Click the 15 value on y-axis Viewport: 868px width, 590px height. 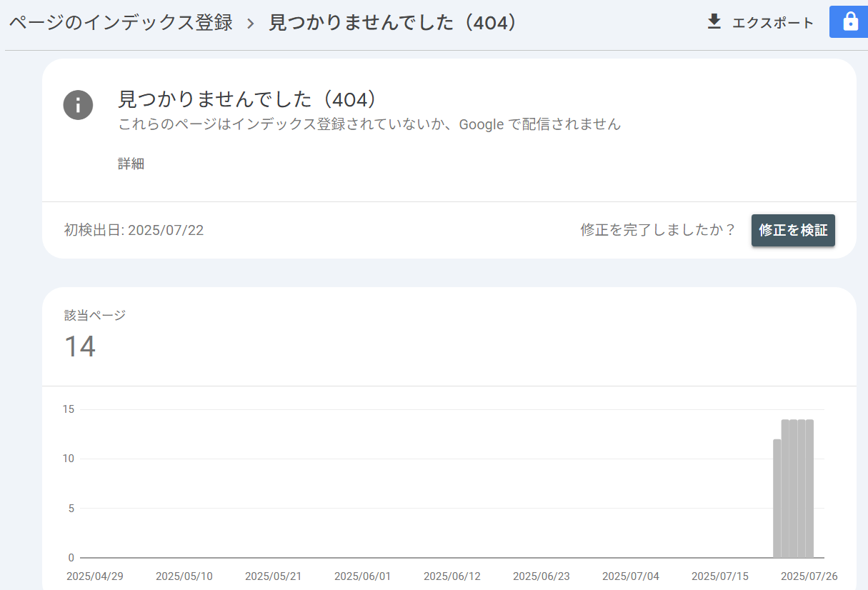pos(69,409)
